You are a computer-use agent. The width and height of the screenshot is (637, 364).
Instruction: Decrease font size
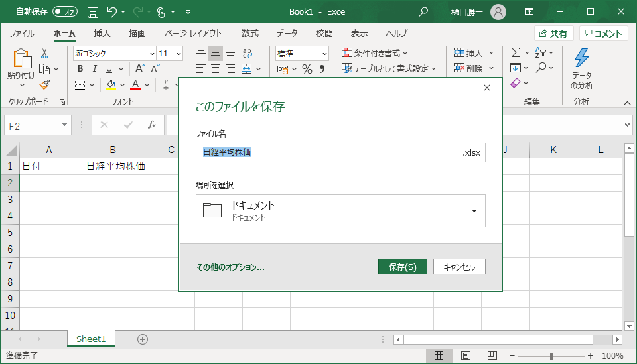[155, 68]
